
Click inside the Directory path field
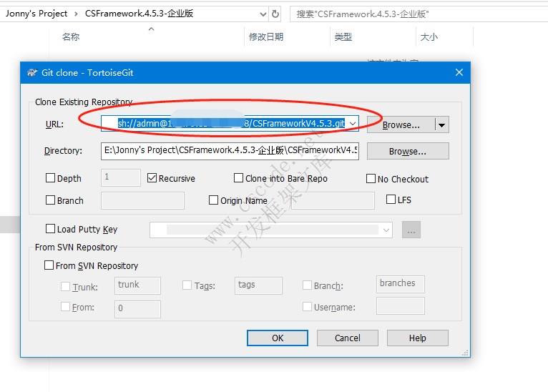(229, 151)
